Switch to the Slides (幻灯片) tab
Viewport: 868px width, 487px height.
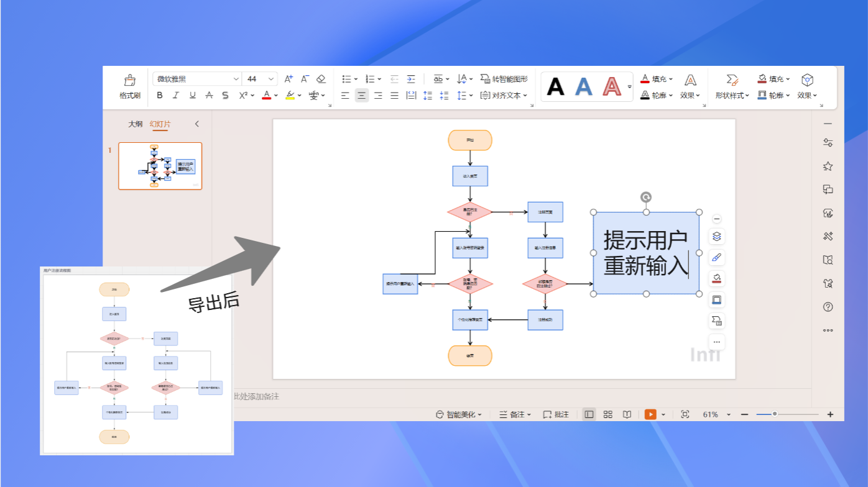tap(160, 124)
